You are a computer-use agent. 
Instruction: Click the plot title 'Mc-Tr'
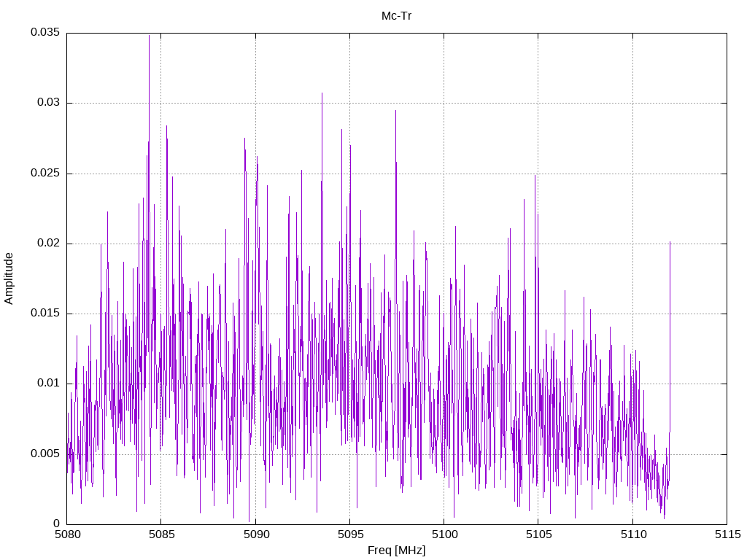396,16
